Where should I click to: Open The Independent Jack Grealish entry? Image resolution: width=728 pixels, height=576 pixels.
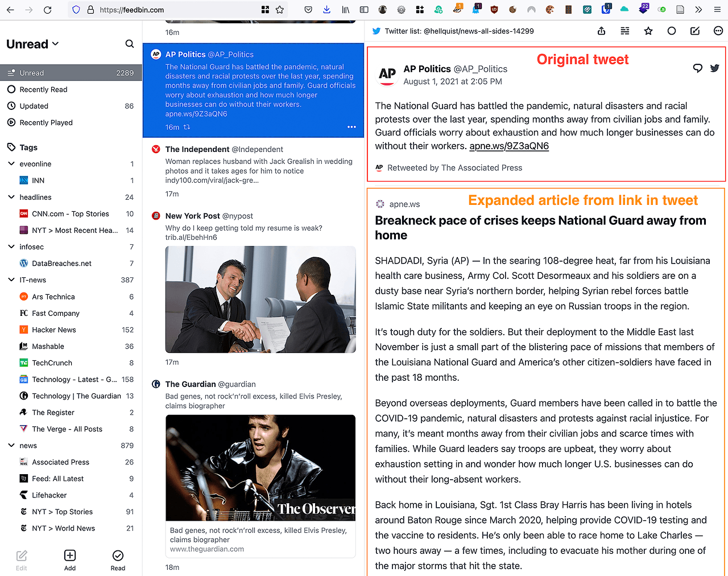coord(253,171)
